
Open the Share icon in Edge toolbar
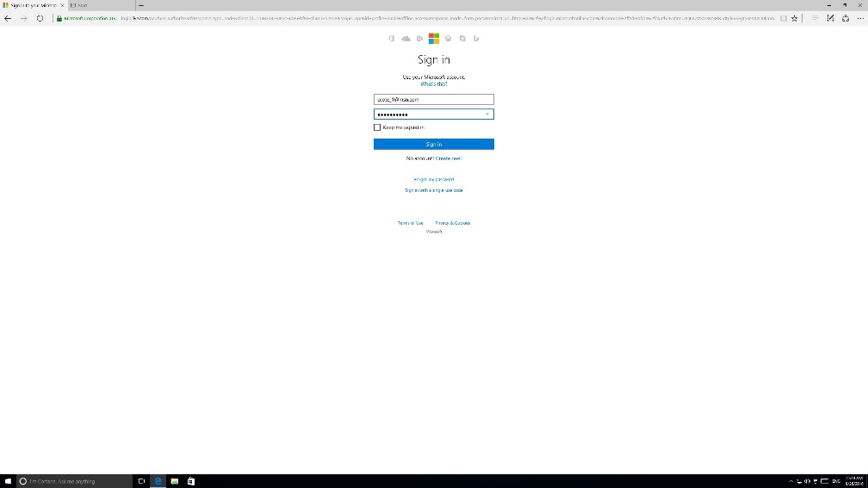point(846,18)
